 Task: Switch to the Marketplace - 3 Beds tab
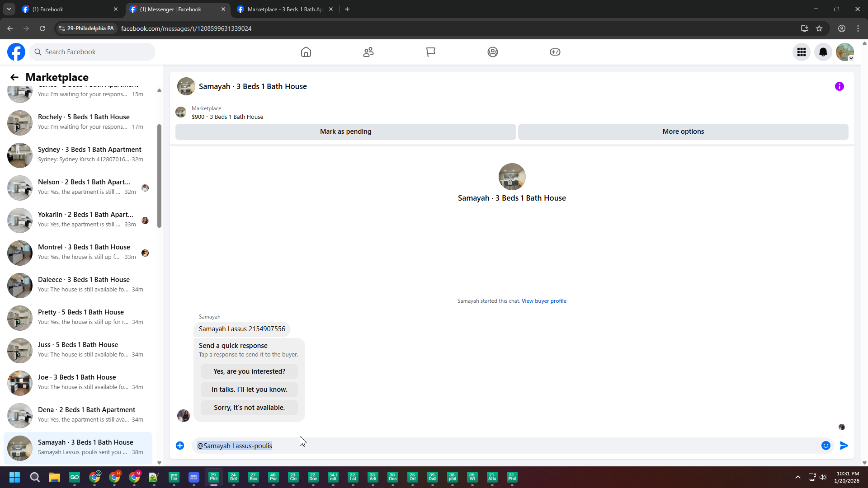point(285,9)
